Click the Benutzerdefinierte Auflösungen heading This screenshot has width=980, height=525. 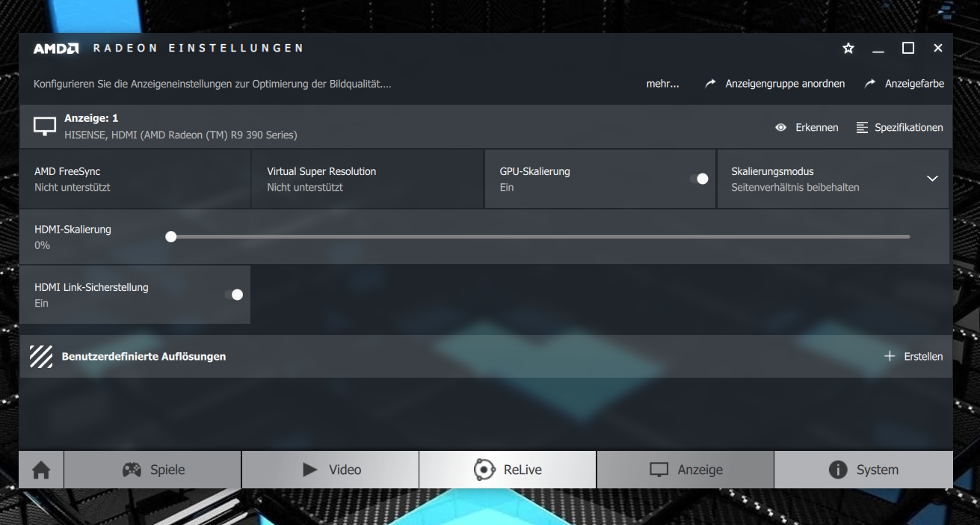[144, 357]
